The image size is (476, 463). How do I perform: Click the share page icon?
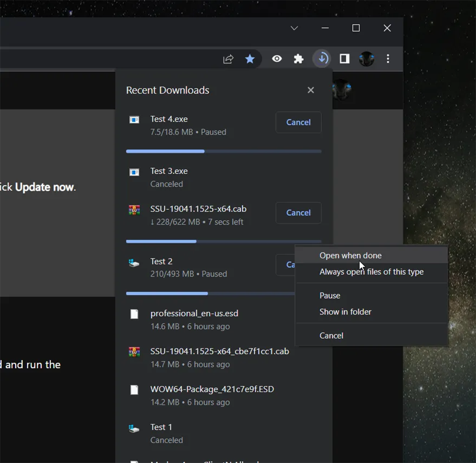tap(228, 59)
